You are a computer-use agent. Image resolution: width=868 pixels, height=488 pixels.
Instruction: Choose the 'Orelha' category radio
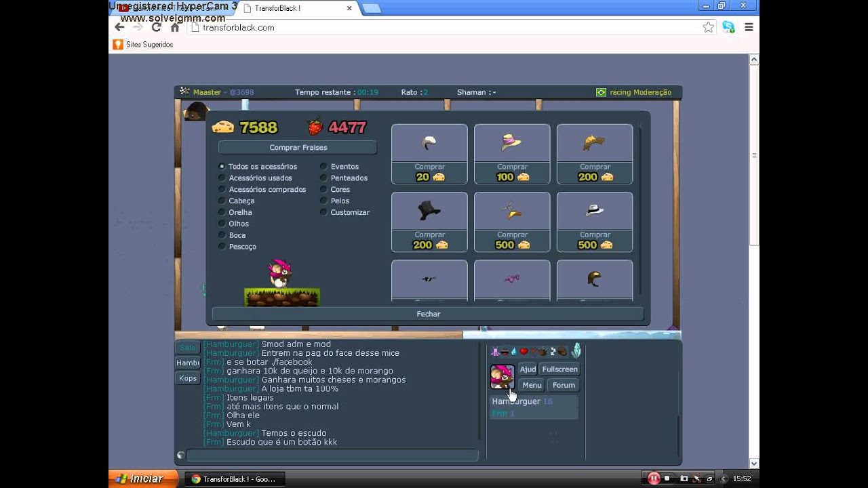[x=222, y=212]
